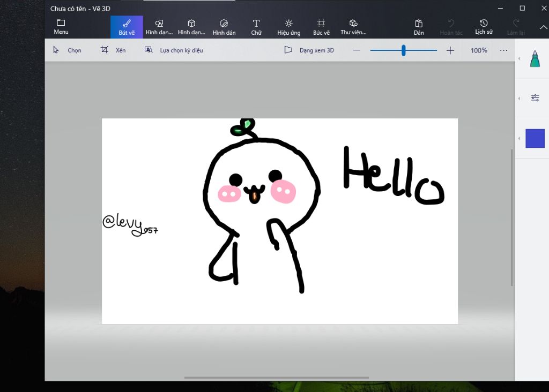Select the Chữ text tool tab
This screenshot has height=392, width=549.
256,27
